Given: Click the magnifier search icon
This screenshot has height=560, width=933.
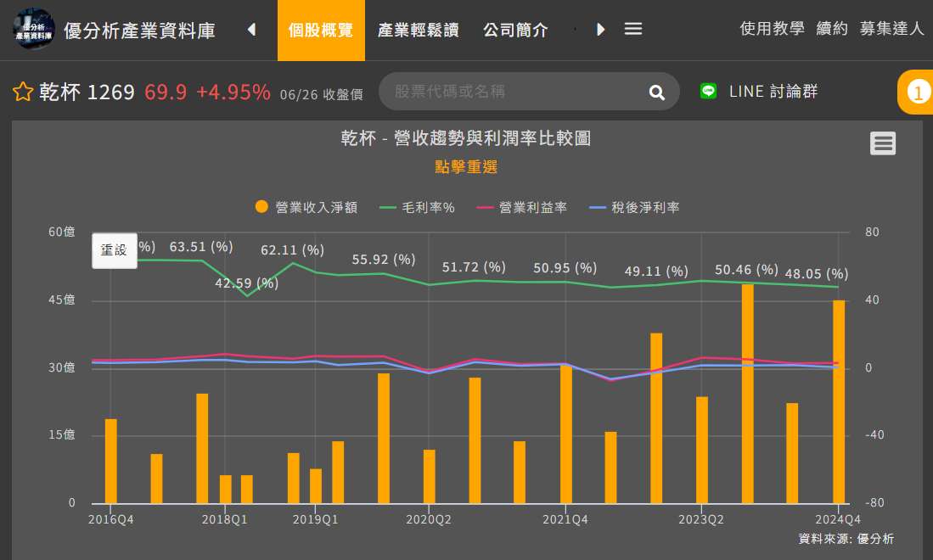Looking at the screenshot, I should click(x=657, y=92).
